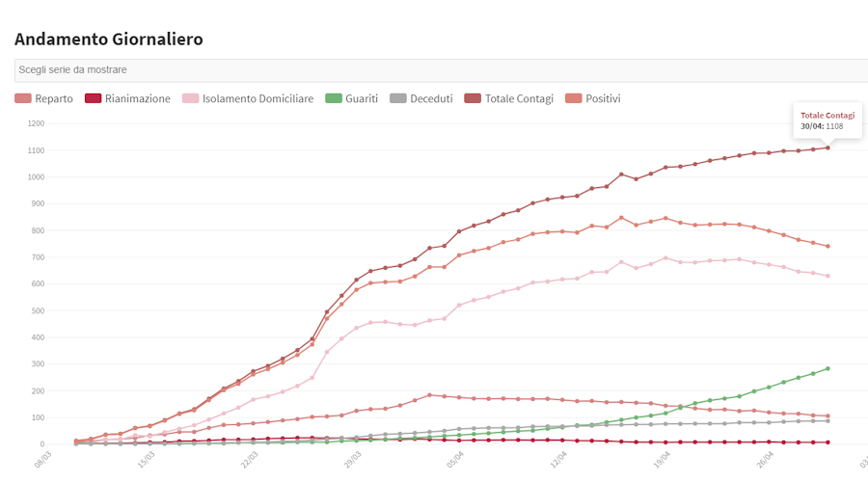Click the gray Deceduti swatch
Image resolution: width=868 pixels, height=482 pixels.
coord(398,98)
